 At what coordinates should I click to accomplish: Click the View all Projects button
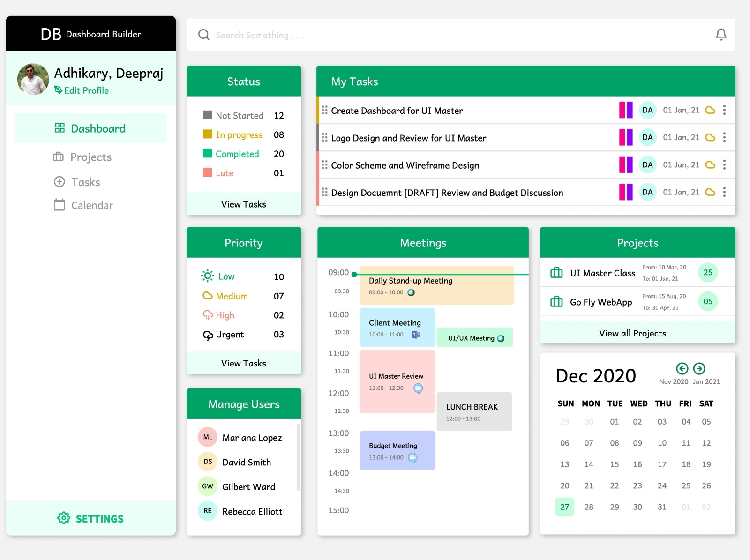[x=632, y=333]
